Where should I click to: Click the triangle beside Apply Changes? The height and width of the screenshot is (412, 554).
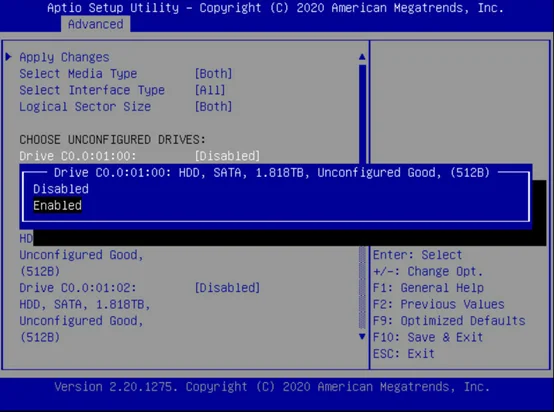coord(8,57)
